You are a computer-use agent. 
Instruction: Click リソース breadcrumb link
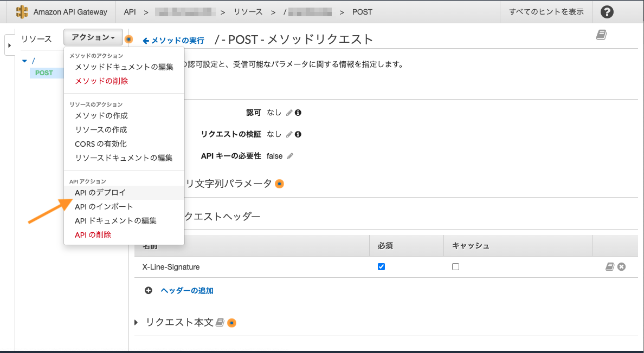coord(248,12)
